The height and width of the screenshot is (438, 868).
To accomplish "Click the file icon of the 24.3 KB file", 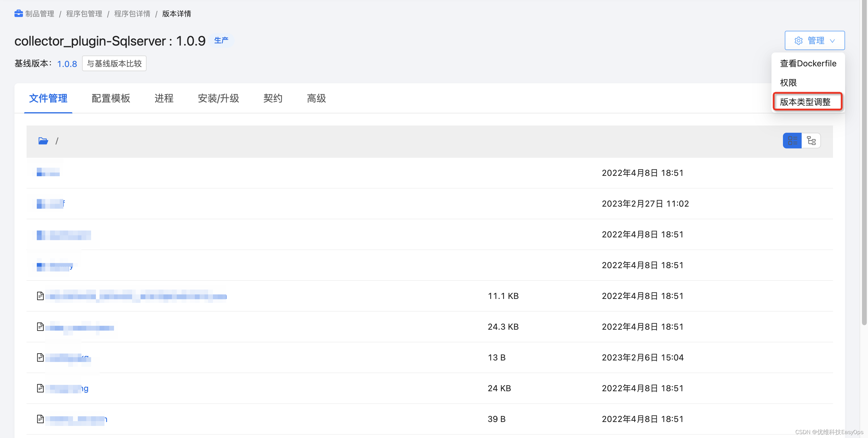I will 40,326.
